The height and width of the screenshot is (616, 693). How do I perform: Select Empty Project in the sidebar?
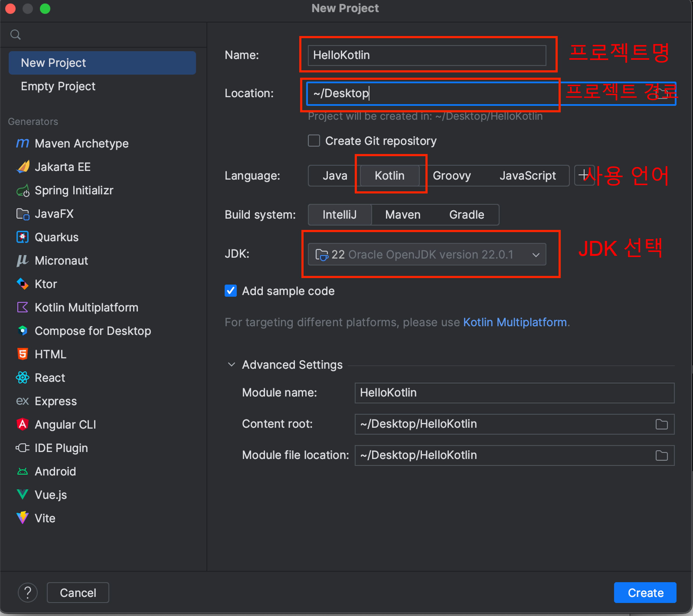(58, 86)
